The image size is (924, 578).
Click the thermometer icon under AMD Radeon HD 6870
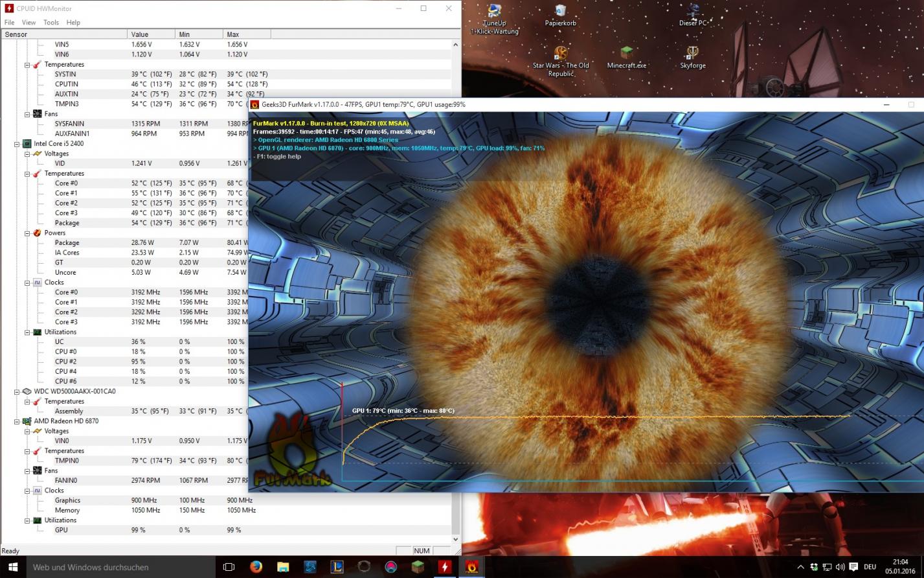pyautogui.click(x=38, y=451)
